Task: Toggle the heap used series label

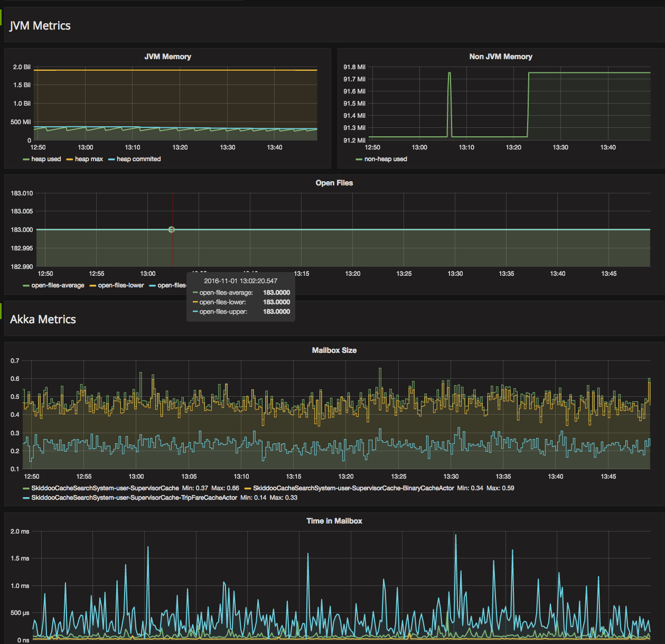Action: (46, 159)
